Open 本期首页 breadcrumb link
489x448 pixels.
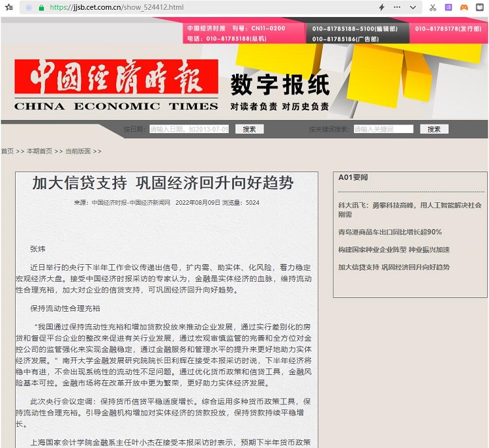[39, 151]
